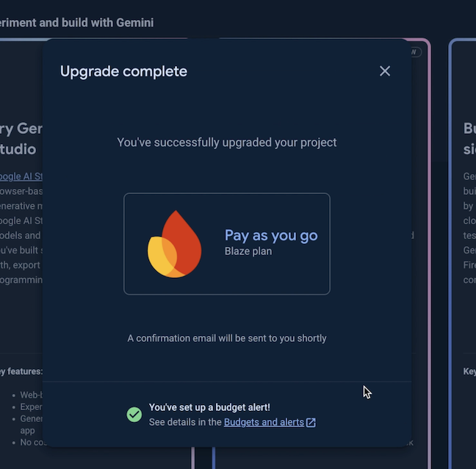
Task: Click the confirmation email notice text
Action: click(227, 338)
